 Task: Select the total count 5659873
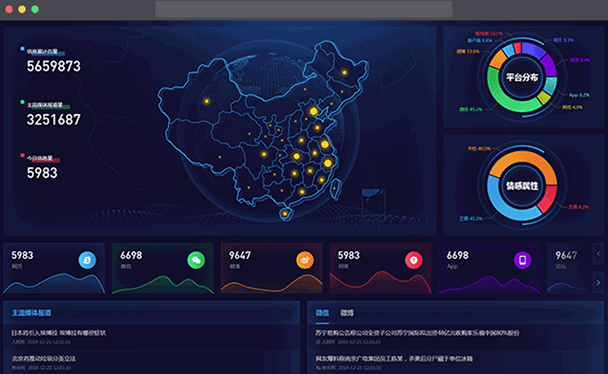coord(54,66)
